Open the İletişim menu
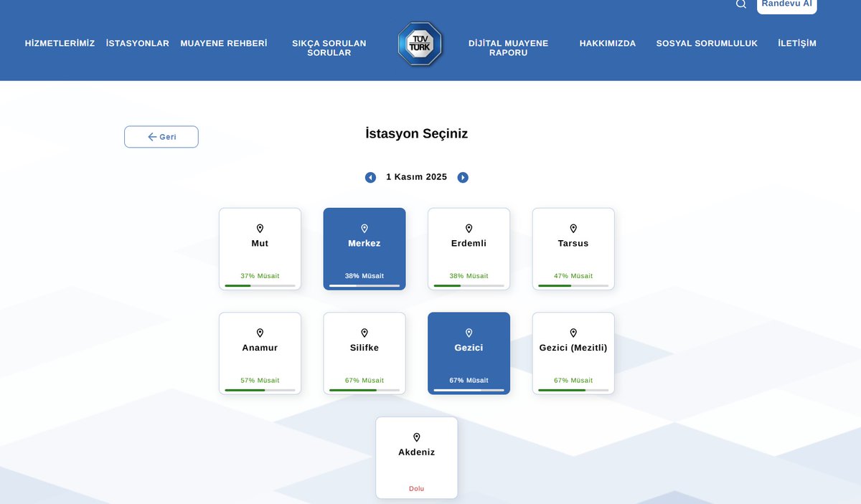This screenshot has height=504, width=861. [x=797, y=43]
